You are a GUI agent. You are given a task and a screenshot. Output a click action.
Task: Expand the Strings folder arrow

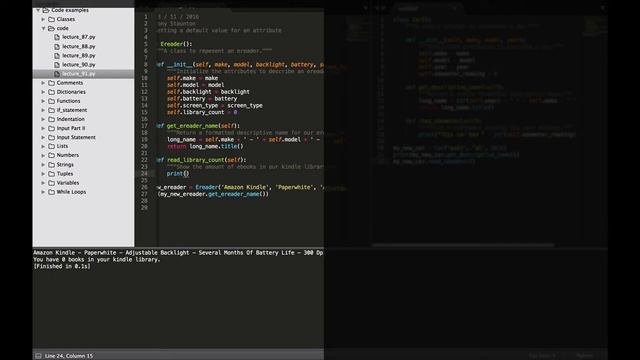43,164
